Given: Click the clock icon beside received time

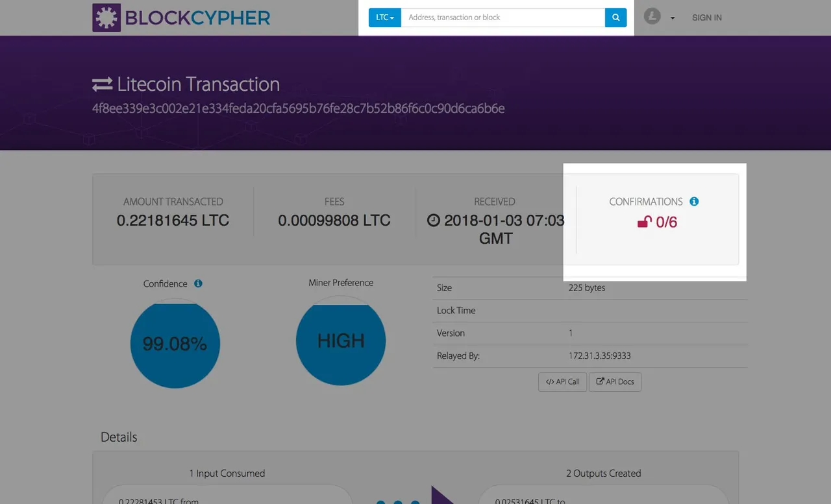Looking at the screenshot, I should pyautogui.click(x=434, y=221).
